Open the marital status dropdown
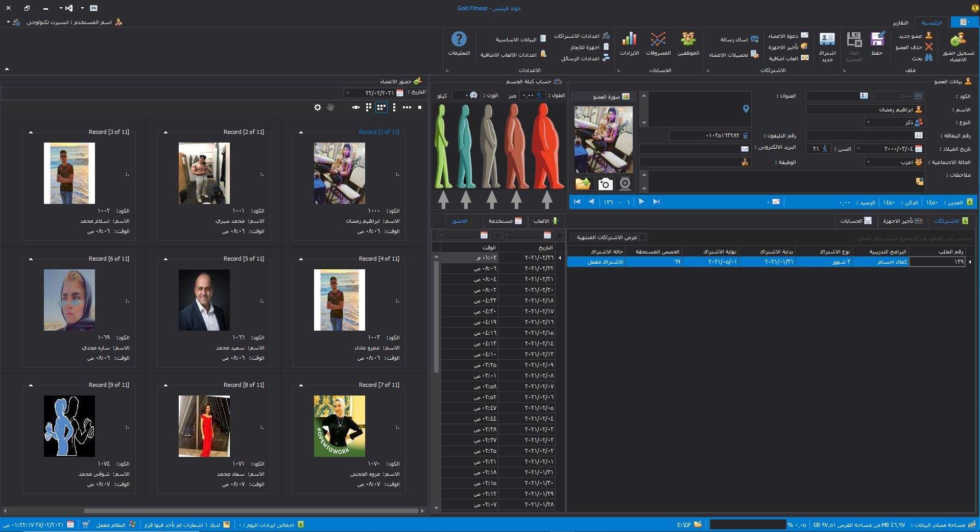The image size is (980, 532). 868,163
